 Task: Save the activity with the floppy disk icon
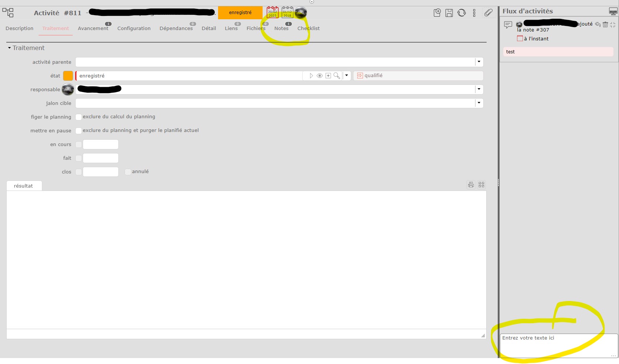[449, 13]
